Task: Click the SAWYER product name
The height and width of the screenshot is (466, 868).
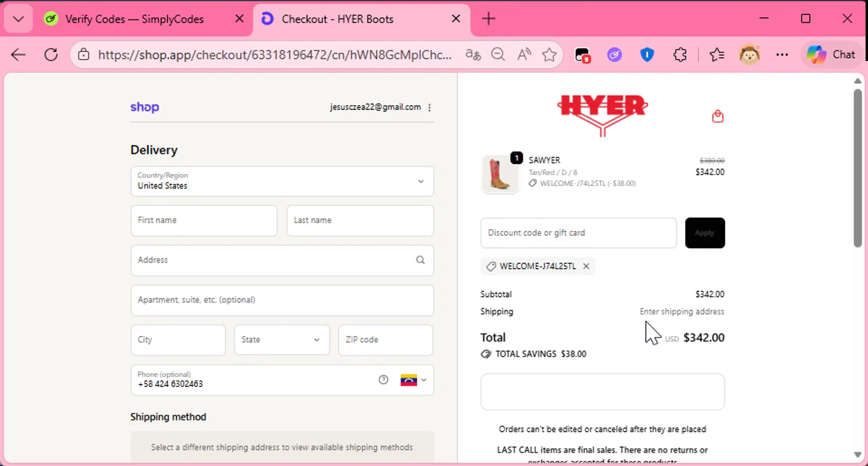Action: point(545,160)
